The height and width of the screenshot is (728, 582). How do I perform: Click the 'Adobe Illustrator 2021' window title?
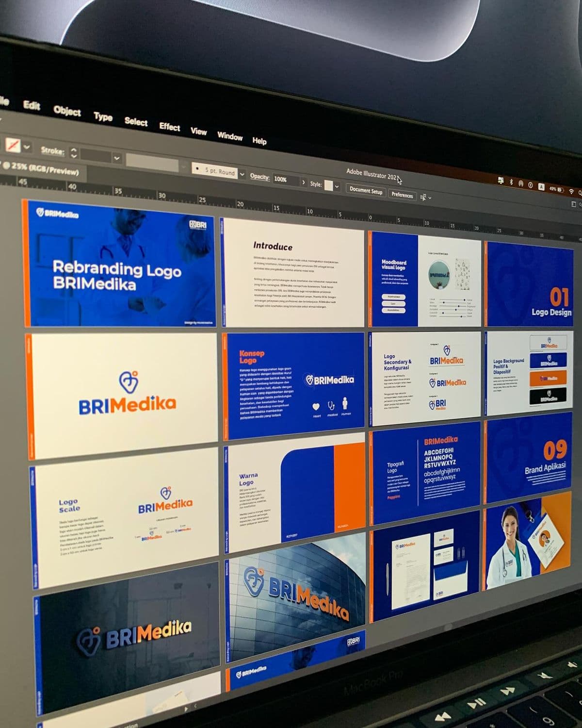[374, 174]
